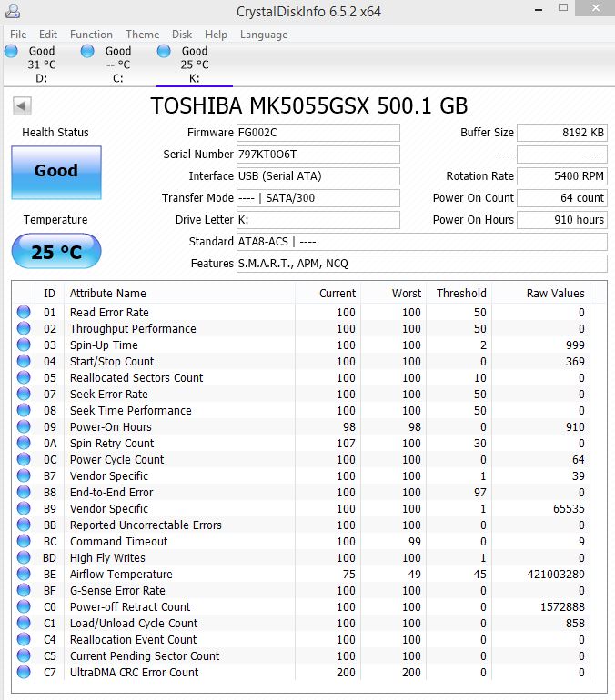
Task: Click status orb for Power-off Retract Count
Action: pos(24,606)
